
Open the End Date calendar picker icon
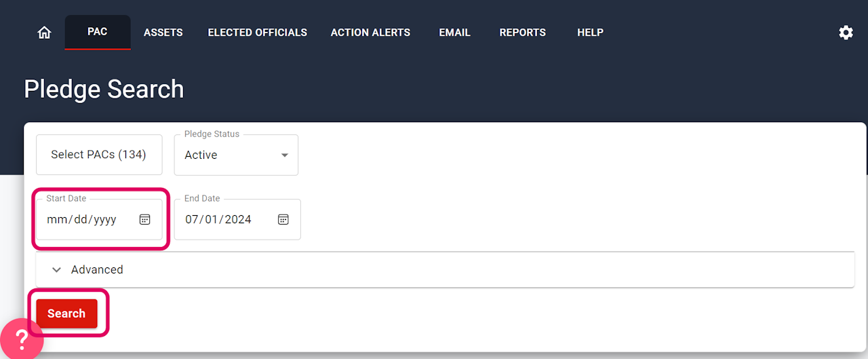coord(283,219)
